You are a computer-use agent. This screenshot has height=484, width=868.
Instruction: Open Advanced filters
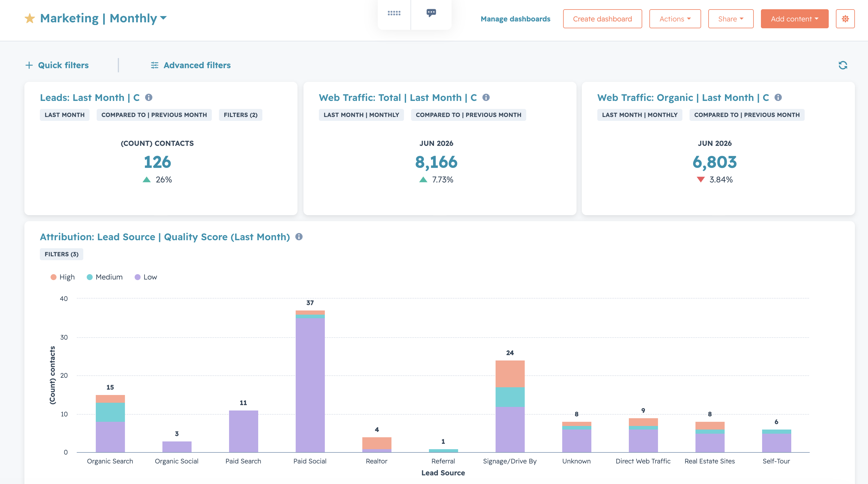click(191, 65)
